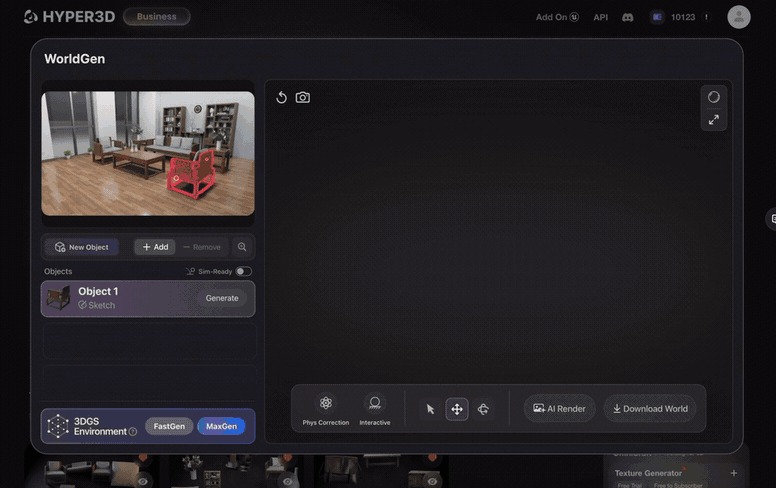Expand the viewport to fullscreen
This screenshot has height=488, width=776.
click(714, 120)
